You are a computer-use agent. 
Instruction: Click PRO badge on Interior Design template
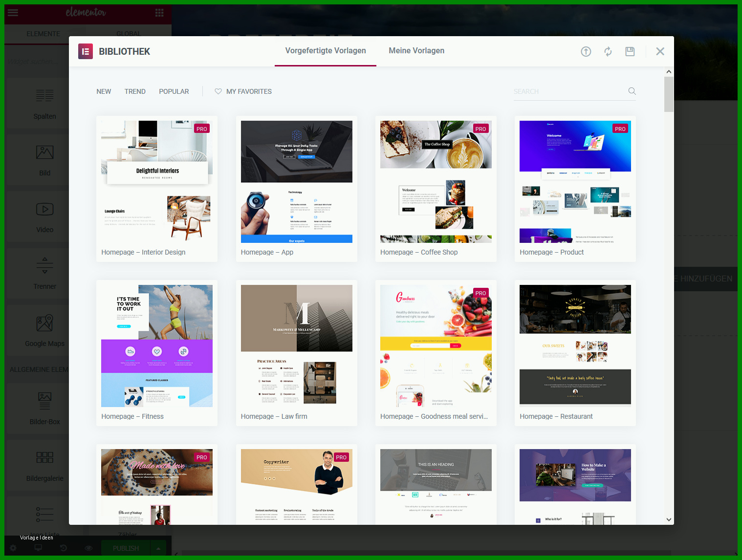tap(202, 129)
